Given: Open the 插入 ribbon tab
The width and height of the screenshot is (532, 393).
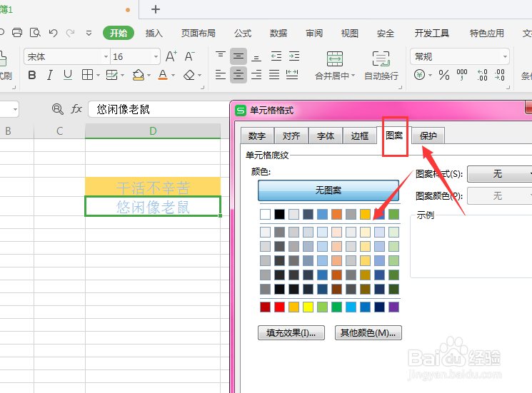Looking at the screenshot, I should [x=154, y=34].
